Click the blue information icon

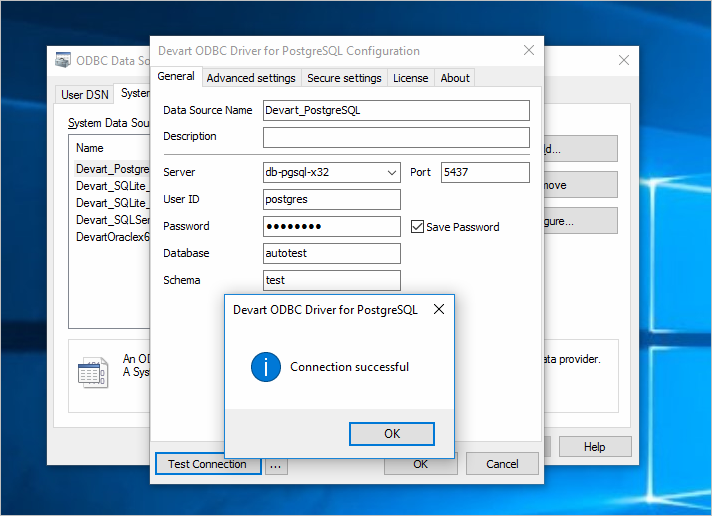click(x=266, y=367)
